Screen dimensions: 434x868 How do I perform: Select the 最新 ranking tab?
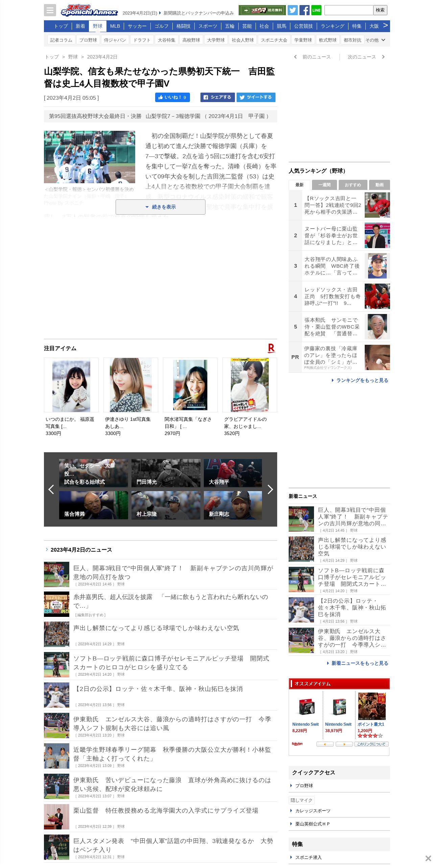[299, 185]
